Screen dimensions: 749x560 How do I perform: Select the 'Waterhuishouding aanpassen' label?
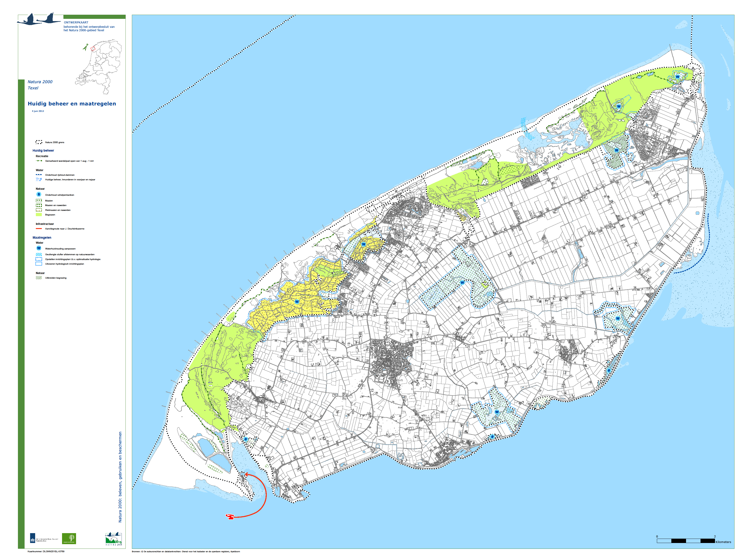point(60,249)
